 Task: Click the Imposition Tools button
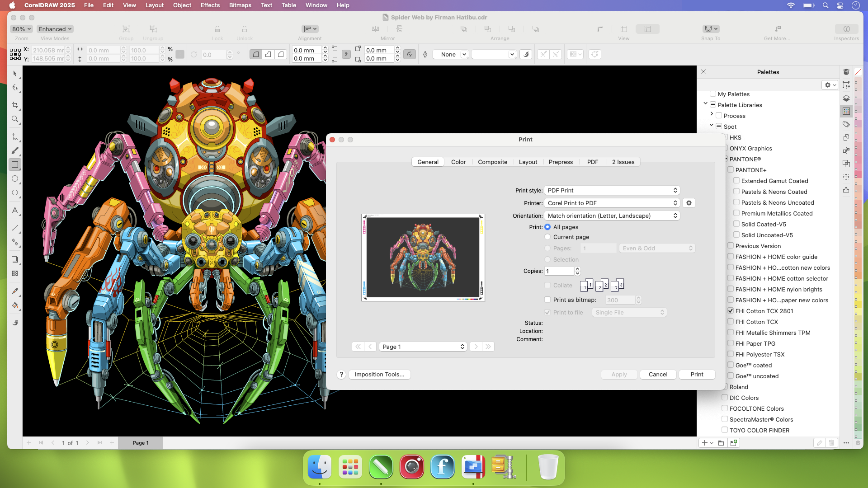pyautogui.click(x=379, y=374)
